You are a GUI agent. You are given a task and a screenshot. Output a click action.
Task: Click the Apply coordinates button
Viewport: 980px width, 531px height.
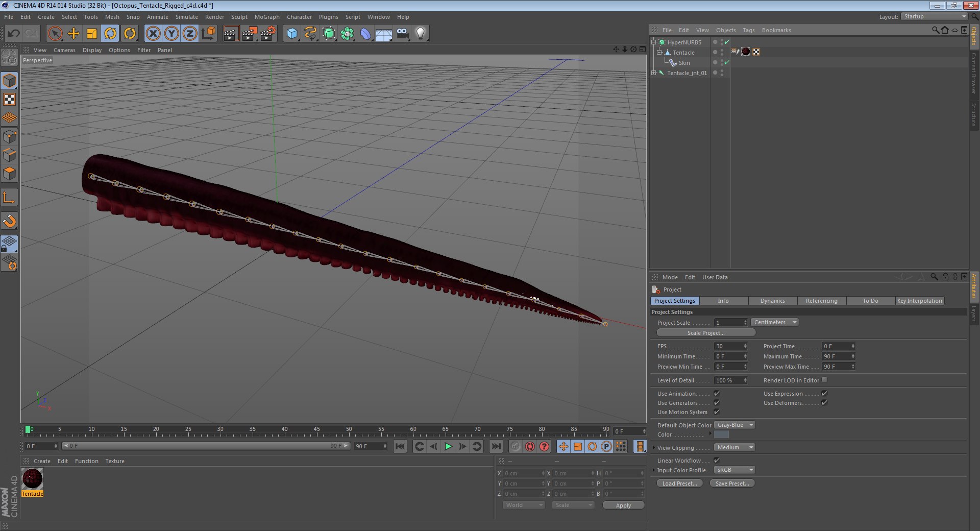(623, 505)
